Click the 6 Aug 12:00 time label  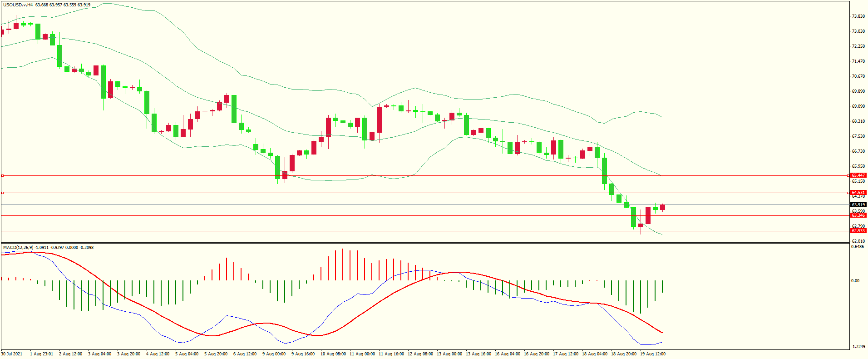245,354
